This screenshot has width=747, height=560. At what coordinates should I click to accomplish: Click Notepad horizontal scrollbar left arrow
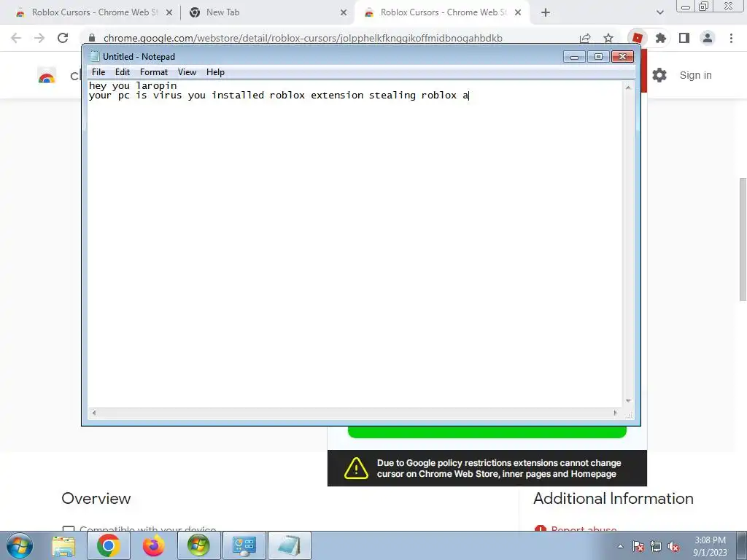(x=94, y=413)
